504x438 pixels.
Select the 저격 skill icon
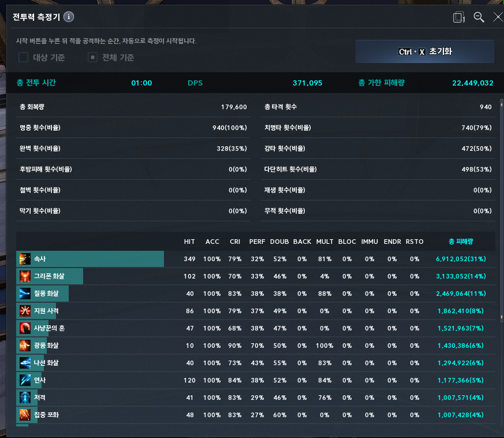point(24,398)
